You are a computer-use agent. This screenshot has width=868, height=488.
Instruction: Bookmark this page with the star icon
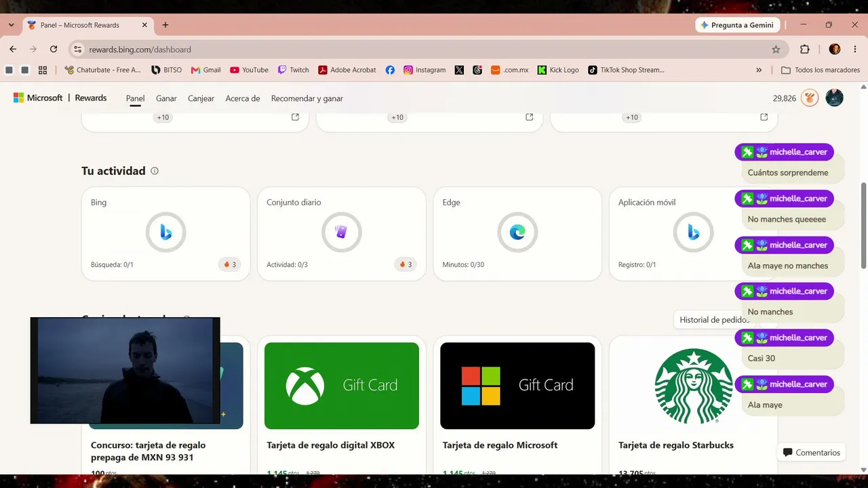pyautogui.click(x=776, y=49)
